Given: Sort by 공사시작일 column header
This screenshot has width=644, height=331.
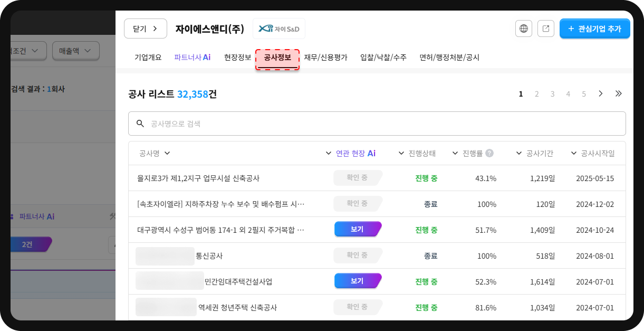Looking at the screenshot, I should (592, 153).
